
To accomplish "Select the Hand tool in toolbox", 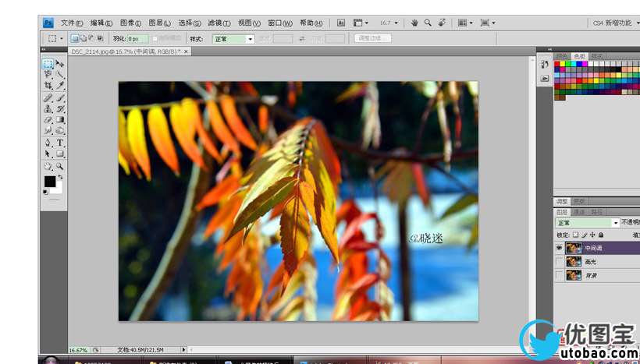I will coord(48,166).
